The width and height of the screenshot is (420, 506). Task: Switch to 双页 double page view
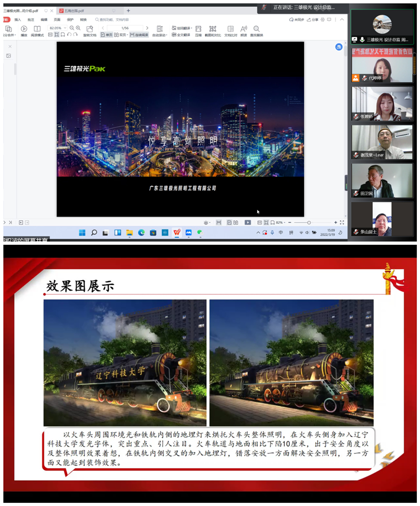pos(121,35)
